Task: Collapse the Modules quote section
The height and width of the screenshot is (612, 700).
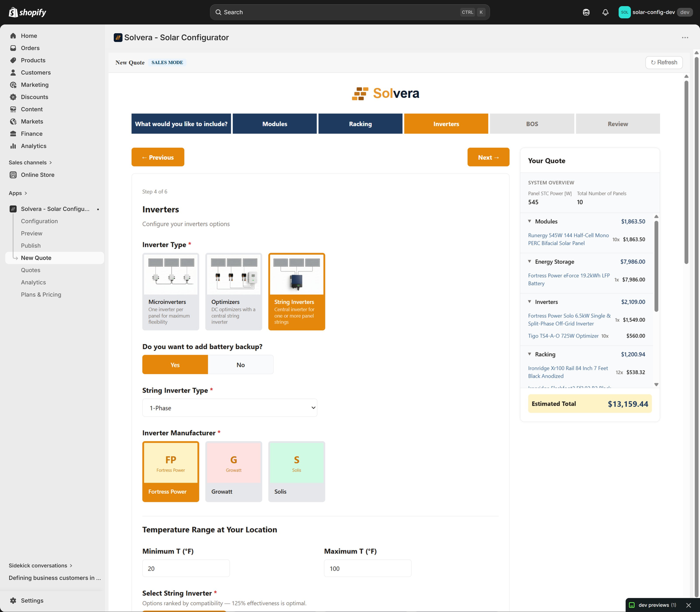Action: [x=530, y=221]
